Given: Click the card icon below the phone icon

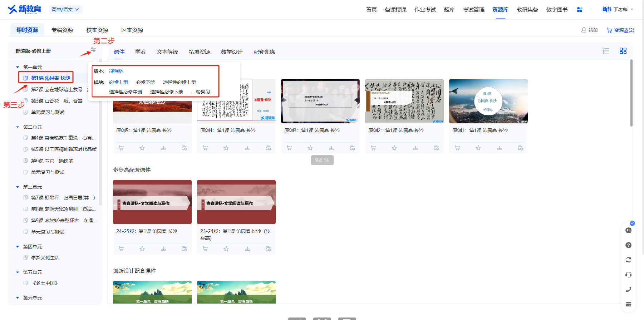Looking at the screenshot, I should tap(628, 304).
